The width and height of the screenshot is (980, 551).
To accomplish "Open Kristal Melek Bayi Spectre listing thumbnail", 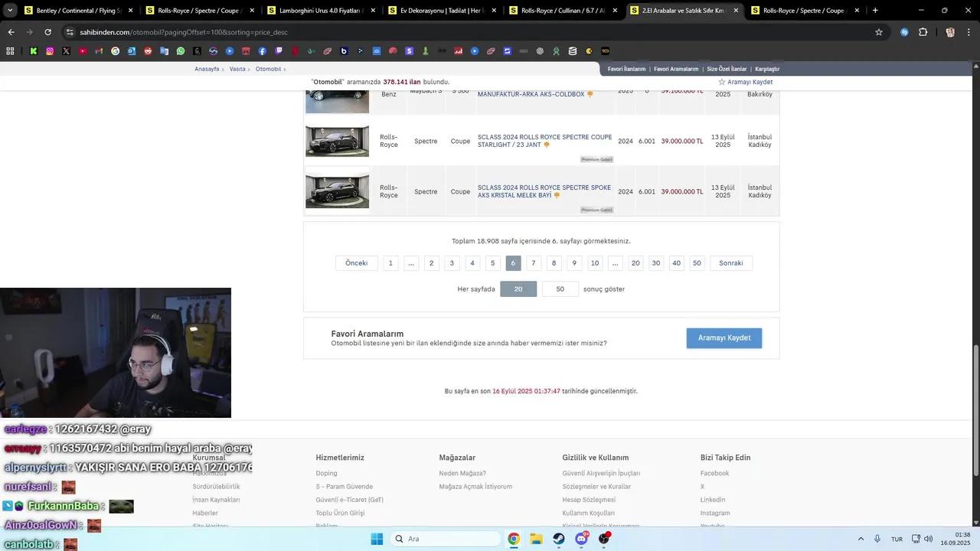I will pyautogui.click(x=337, y=191).
